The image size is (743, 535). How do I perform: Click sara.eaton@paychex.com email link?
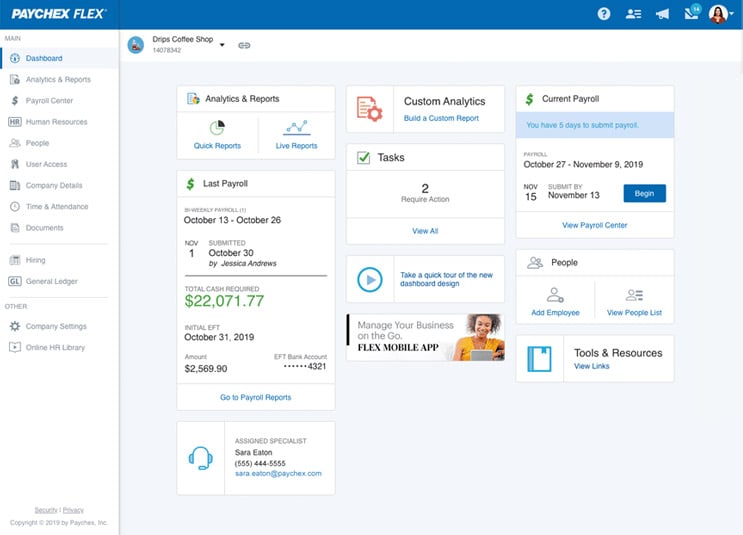click(278, 473)
